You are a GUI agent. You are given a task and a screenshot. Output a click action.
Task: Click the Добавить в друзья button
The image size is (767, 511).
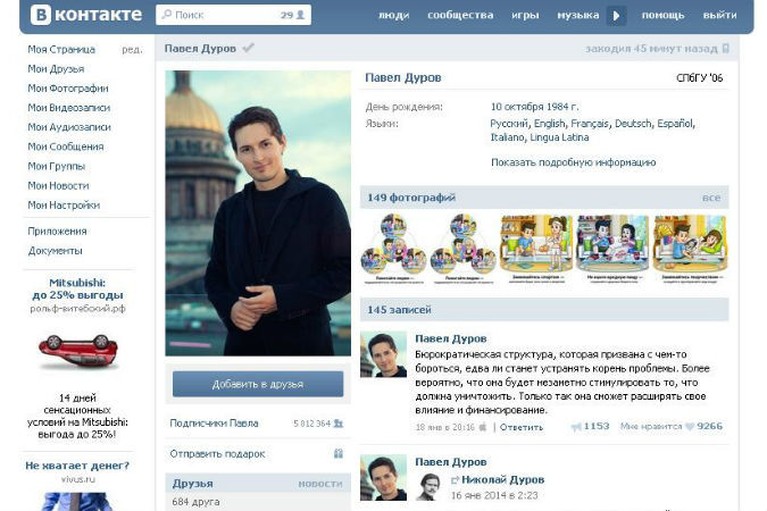coord(257,384)
